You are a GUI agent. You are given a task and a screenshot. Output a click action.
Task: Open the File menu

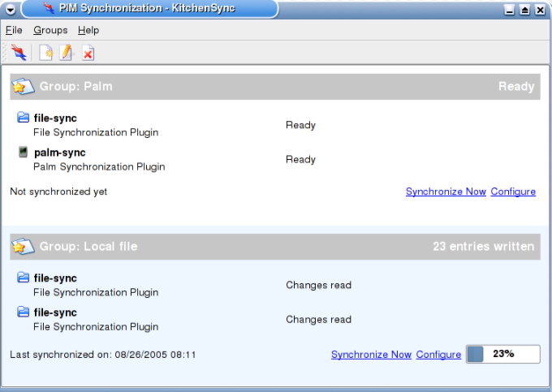pos(14,30)
